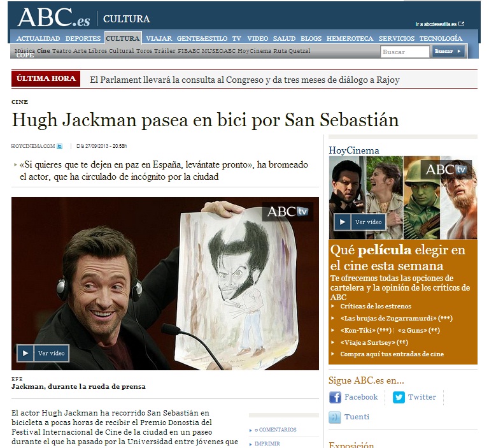
Task: Play the HoyCinema sidebar video
Action: 360,222
